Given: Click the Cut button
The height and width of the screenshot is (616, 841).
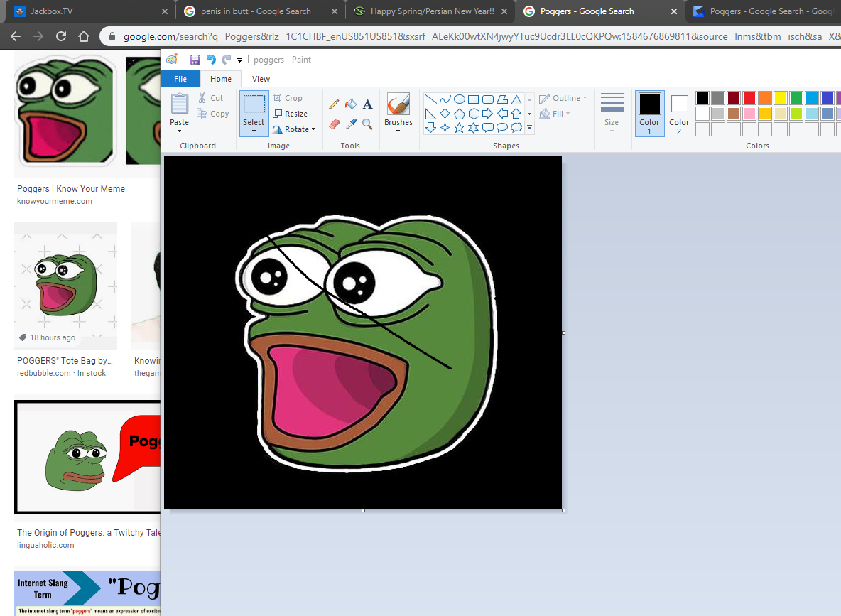Looking at the screenshot, I should click(x=210, y=98).
